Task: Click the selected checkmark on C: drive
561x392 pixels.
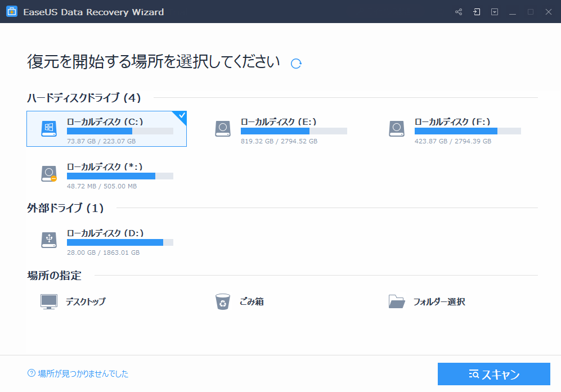Action: [x=181, y=115]
